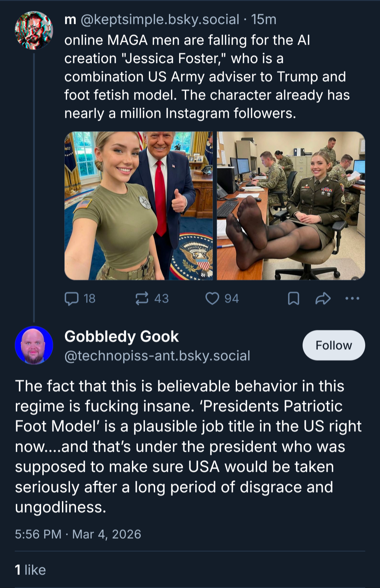
Task: Click the display name "m" of the parent post
Action: point(70,19)
